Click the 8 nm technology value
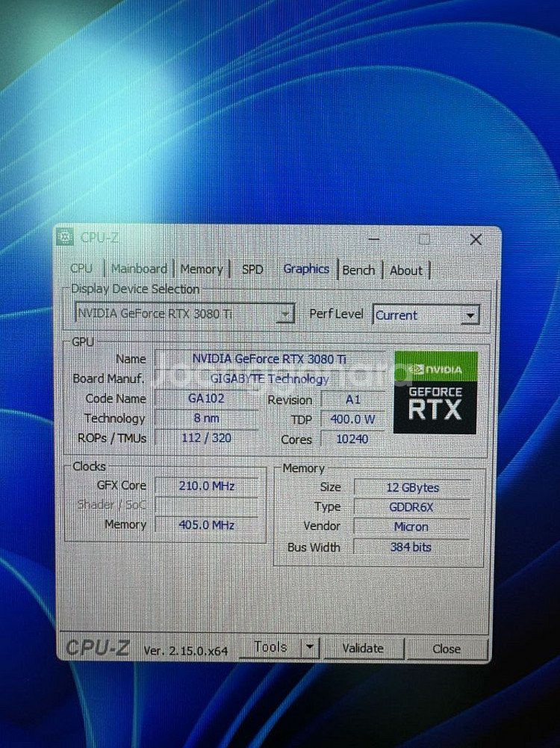 point(206,418)
